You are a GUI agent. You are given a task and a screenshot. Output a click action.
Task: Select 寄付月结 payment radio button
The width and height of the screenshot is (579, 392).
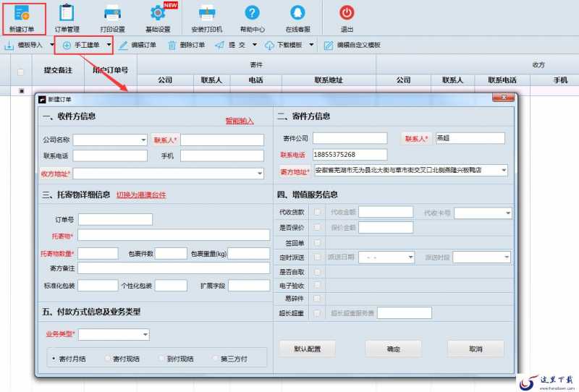[54, 359]
